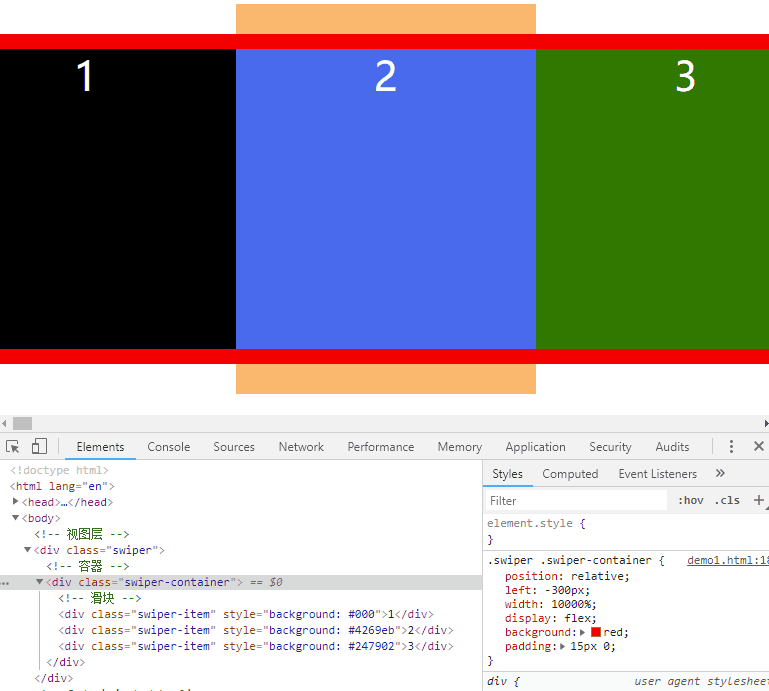Select the doctype html line
The image size is (769, 691).
[x=59, y=470]
